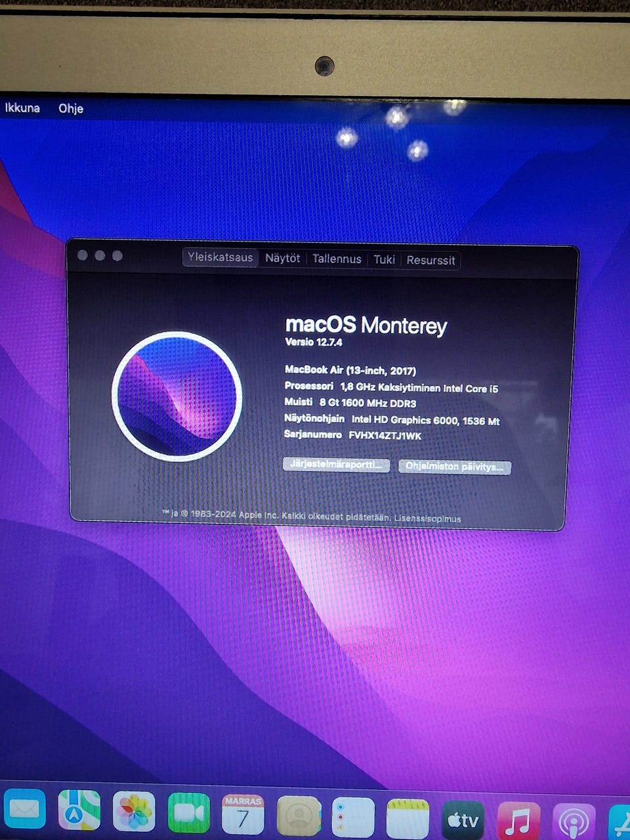Open the Photos app in the Dock
This screenshot has width=630, height=840.
point(134,811)
